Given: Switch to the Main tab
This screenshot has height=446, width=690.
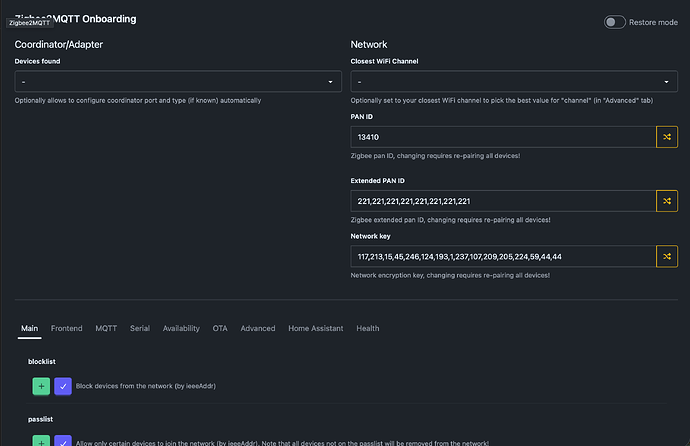Looking at the screenshot, I should click(29, 329).
